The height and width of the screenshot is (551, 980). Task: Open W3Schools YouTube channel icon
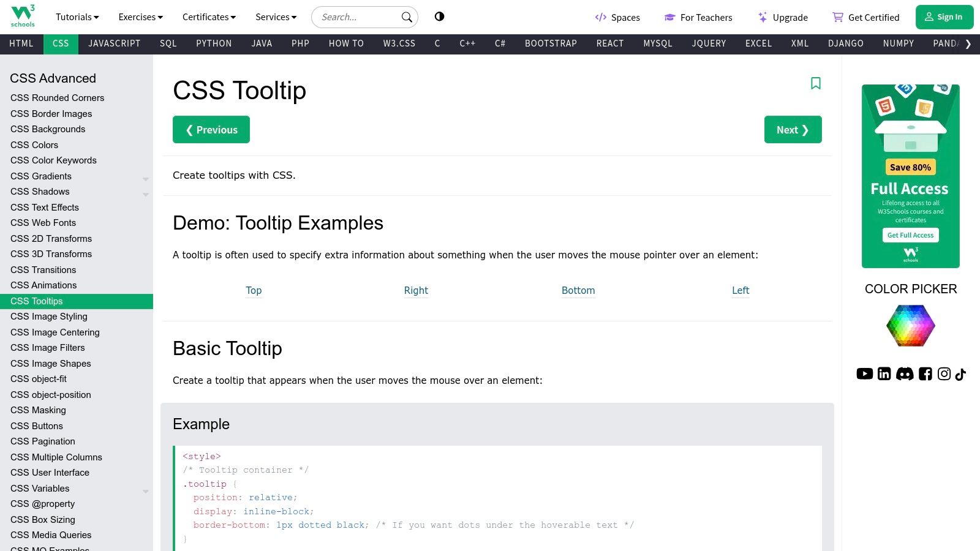point(865,373)
